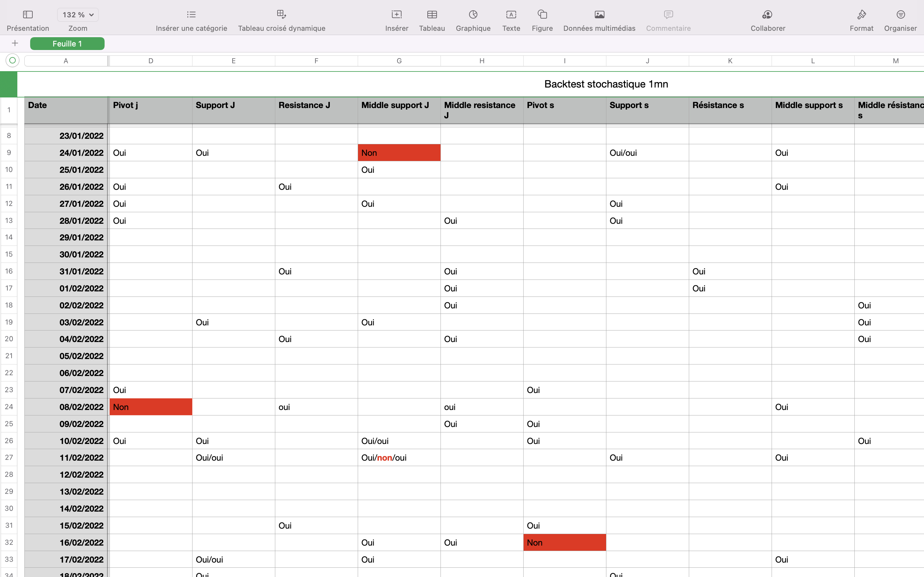Toggle the Format sidebar
The height and width of the screenshot is (577, 924).
tap(861, 15)
